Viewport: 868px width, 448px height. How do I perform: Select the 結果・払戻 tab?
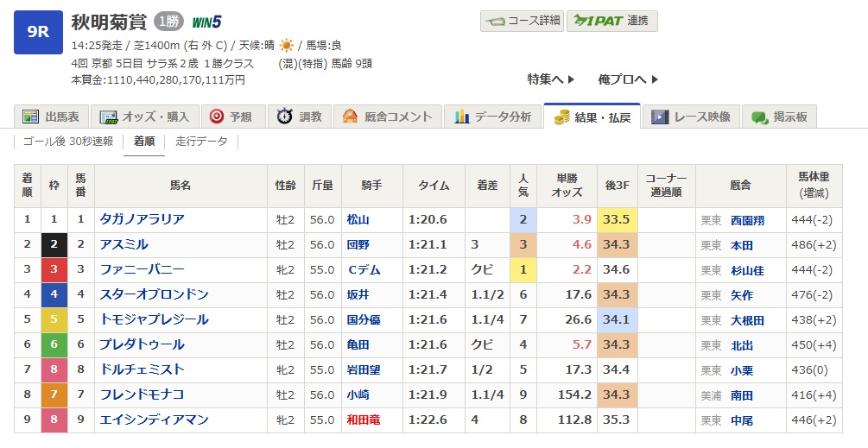592,117
